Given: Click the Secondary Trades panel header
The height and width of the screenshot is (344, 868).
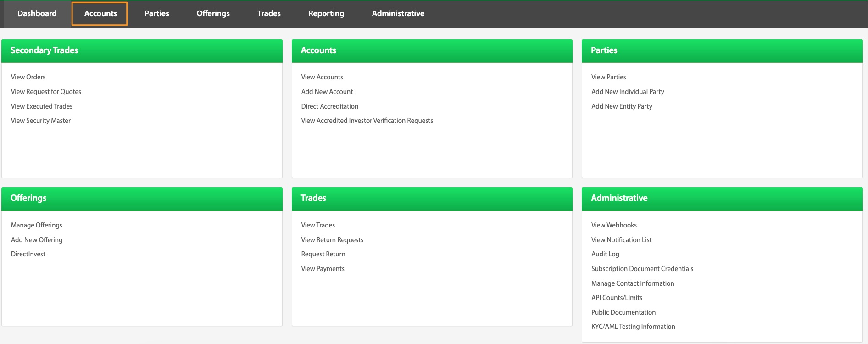Looking at the screenshot, I should [142, 51].
